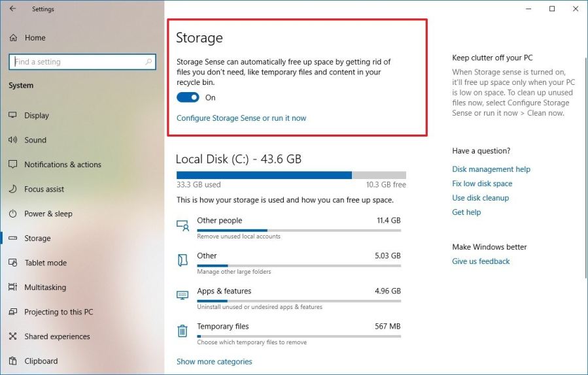Click the Power & sleep icon
Viewport: 588px width, 375px height.
[x=12, y=214]
